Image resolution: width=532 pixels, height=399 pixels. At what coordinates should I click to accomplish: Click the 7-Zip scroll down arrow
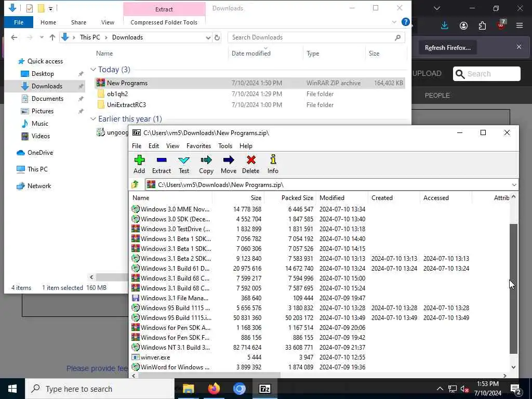513,367
